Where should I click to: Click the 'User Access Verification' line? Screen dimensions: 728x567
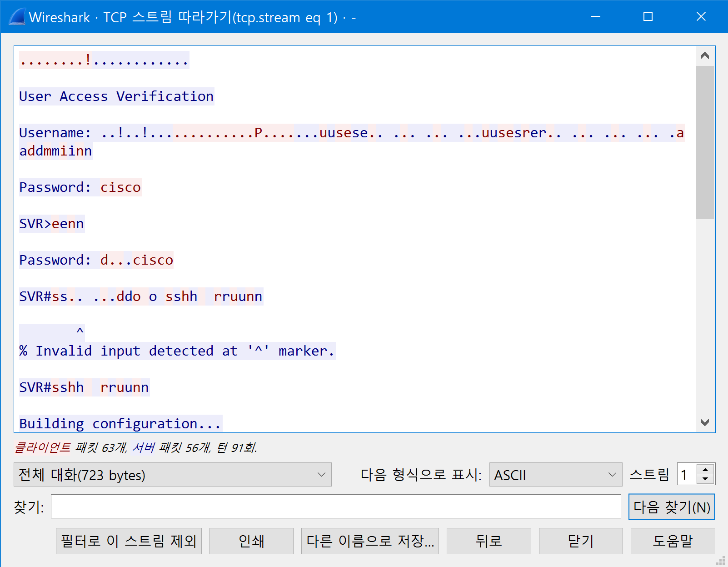click(x=116, y=96)
